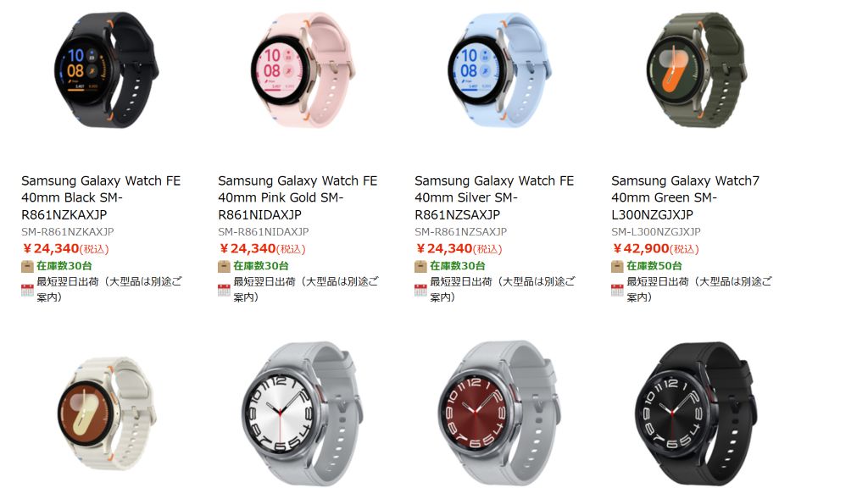Open Samsung Galaxy Watch FE 40mm Black link
868x488 pixels.
click(x=101, y=197)
